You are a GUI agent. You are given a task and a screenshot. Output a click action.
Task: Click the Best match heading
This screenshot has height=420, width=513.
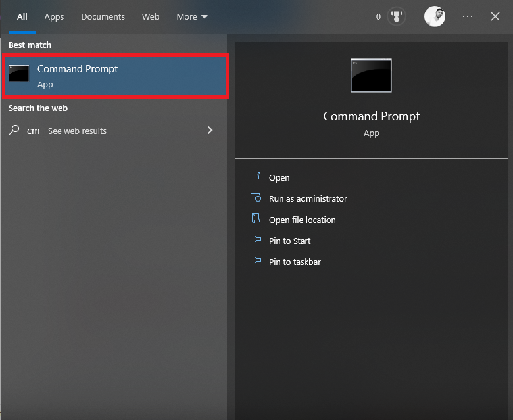[30, 45]
